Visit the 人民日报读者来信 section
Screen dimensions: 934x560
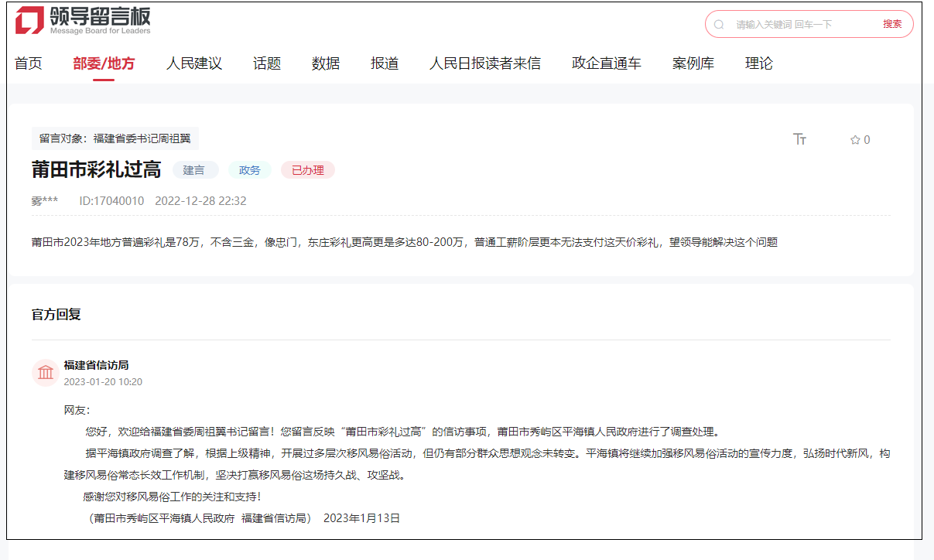pyautogui.click(x=485, y=63)
